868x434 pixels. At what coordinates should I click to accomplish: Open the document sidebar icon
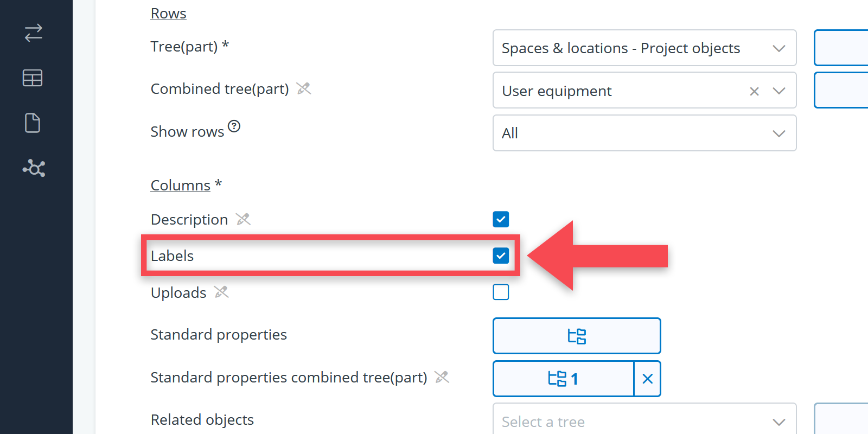33,123
